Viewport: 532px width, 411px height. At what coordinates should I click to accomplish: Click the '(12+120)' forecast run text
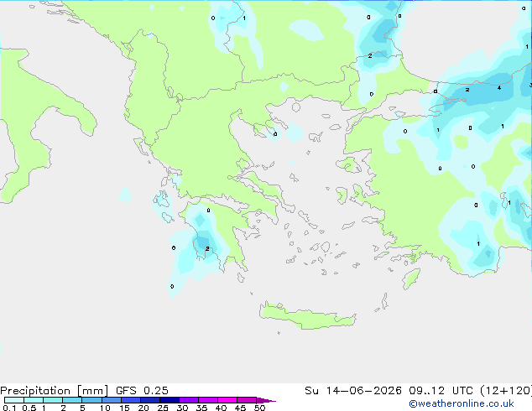point(506,391)
